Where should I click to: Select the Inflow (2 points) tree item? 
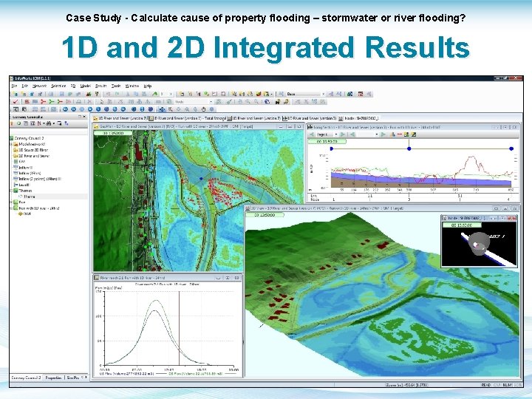pos(37,179)
